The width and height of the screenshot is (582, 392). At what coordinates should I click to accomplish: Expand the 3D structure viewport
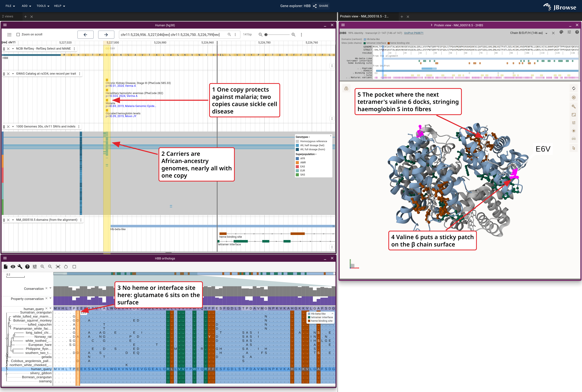574,115
